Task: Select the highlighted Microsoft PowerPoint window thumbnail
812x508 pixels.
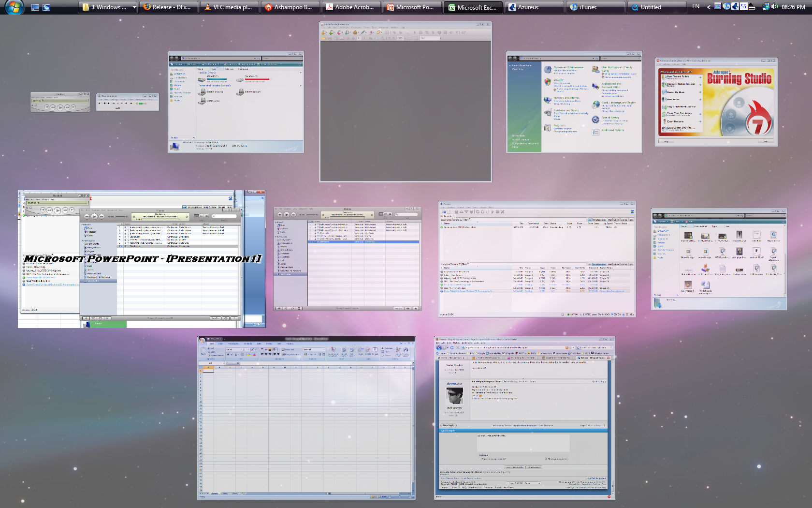Action: pyautogui.click(x=142, y=259)
